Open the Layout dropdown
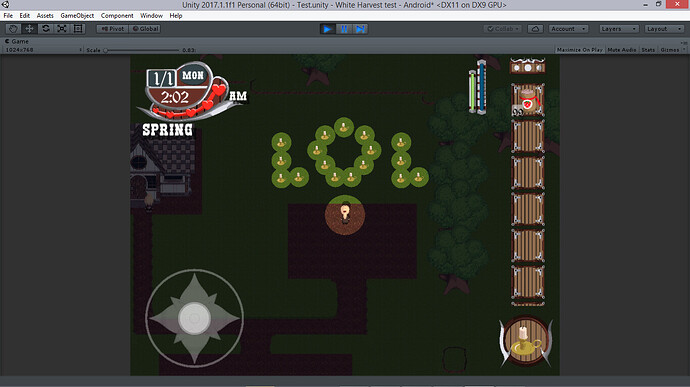The width and height of the screenshot is (690, 387). pos(664,29)
